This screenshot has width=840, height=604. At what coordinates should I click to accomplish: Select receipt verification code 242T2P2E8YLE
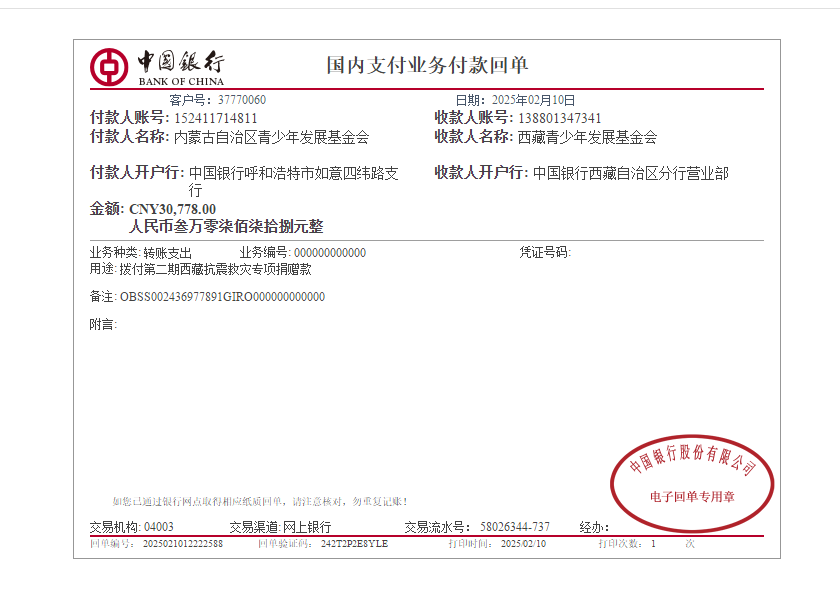tap(354, 543)
